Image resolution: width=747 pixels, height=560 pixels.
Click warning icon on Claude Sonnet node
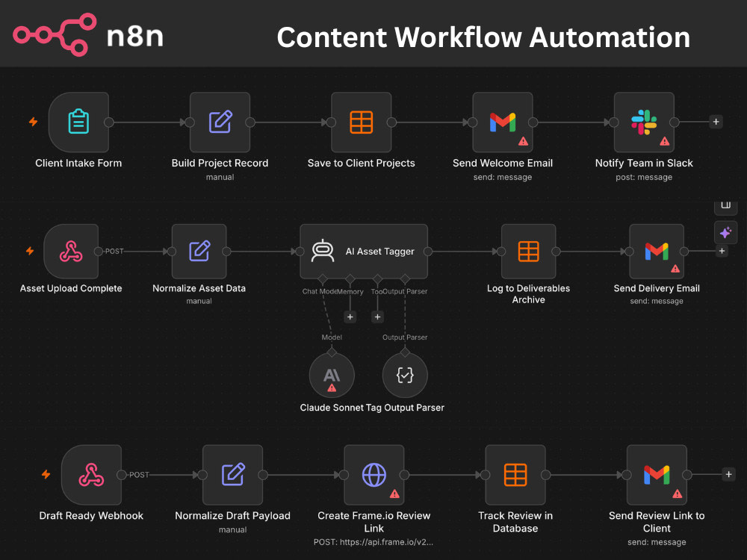coord(332,388)
